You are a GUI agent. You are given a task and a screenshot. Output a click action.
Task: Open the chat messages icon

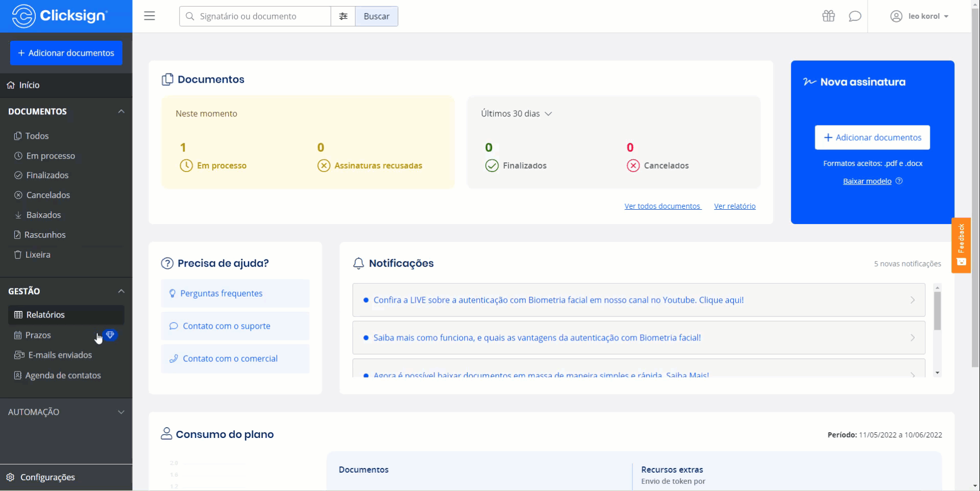855,16
